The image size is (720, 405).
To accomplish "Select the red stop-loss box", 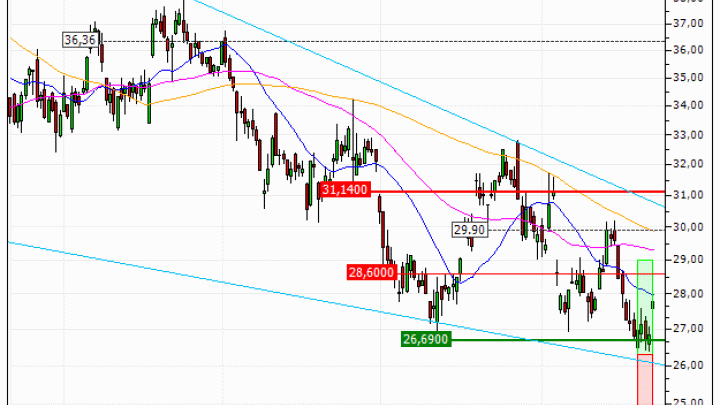I will [x=645, y=379].
